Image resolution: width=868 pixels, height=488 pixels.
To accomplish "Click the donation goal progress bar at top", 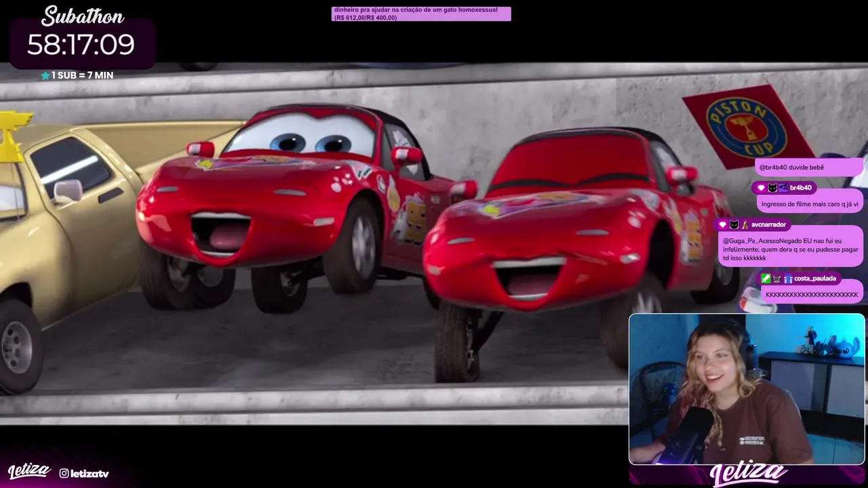I will (x=421, y=14).
